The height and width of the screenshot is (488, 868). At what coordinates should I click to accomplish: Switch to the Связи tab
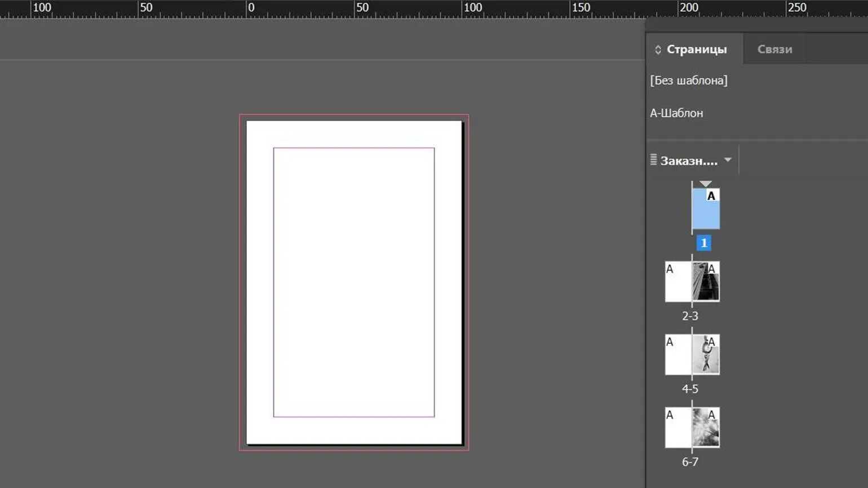coord(774,50)
